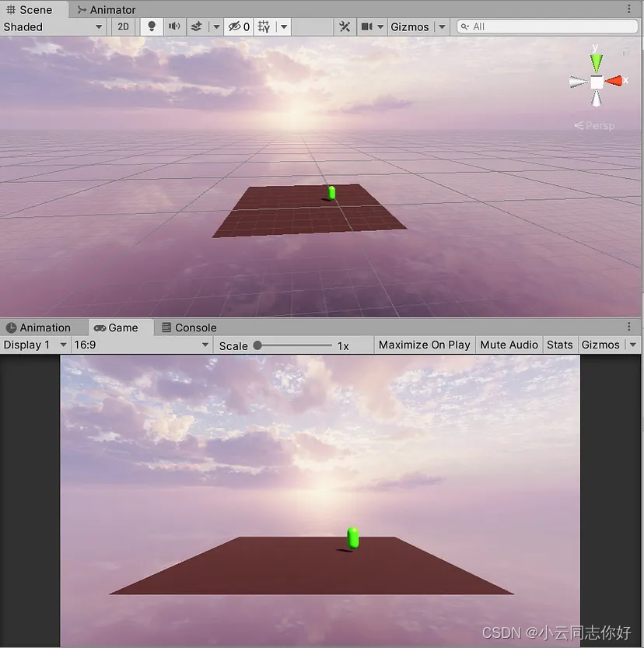The height and width of the screenshot is (648, 644).
Task: Toggle scene lighting with the bulb icon
Action: [151, 26]
